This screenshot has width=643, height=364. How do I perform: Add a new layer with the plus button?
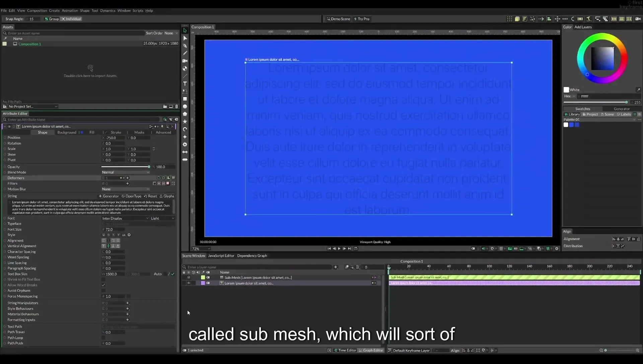[x=336, y=267]
